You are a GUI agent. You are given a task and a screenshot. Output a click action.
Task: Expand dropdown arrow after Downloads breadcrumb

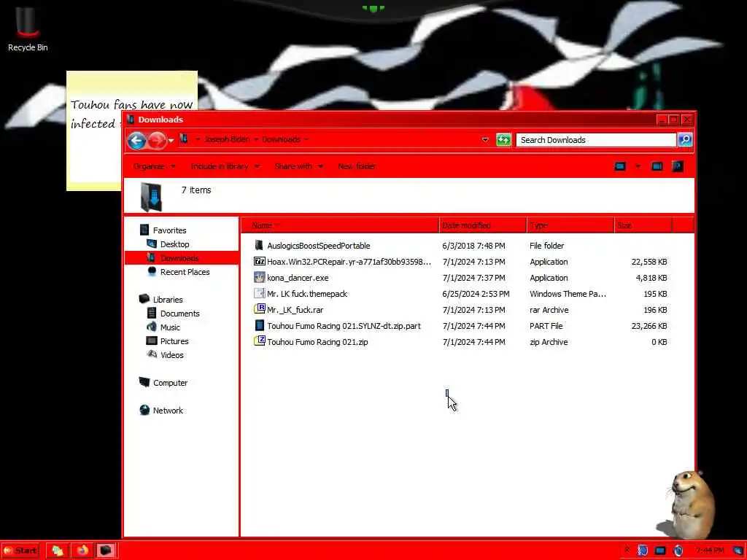306,139
